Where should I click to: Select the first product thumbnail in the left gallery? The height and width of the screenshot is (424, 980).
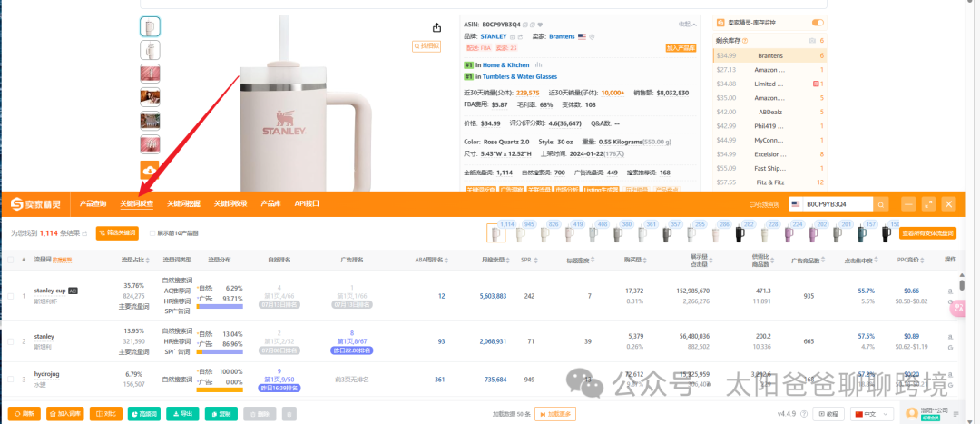click(x=150, y=26)
